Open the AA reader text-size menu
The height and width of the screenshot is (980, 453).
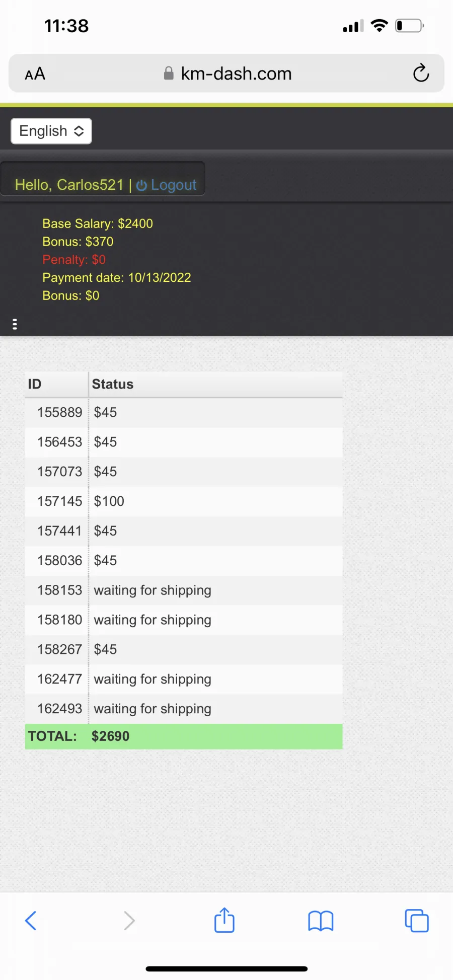point(35,74)
